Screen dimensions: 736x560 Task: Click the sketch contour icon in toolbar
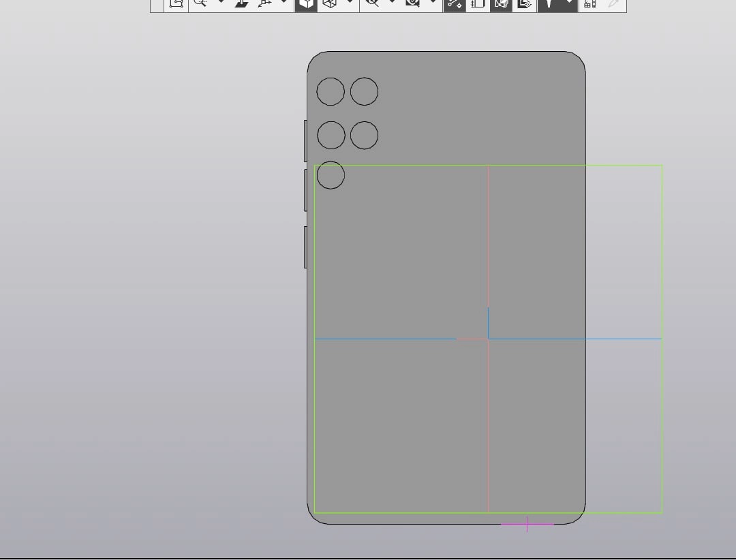(x=176, y=4)
